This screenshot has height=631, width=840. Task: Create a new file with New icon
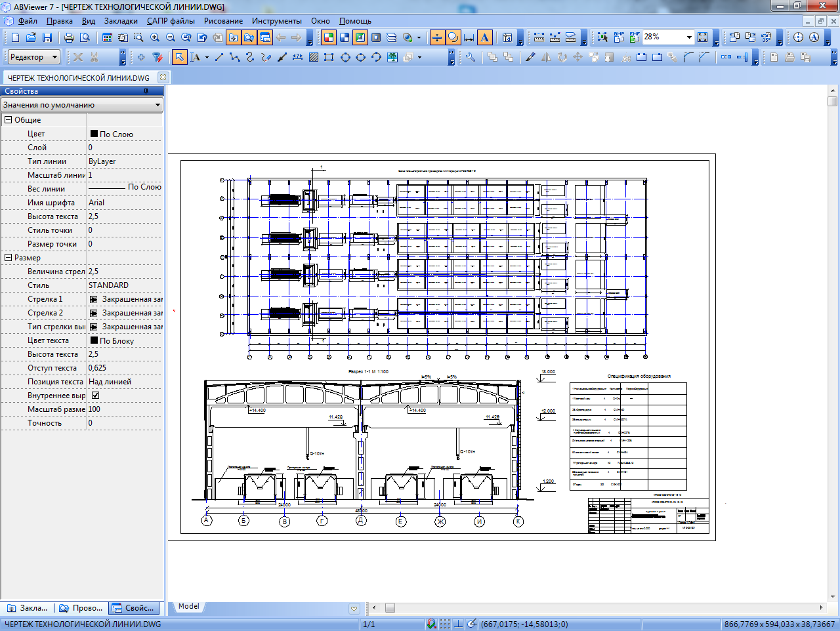coord(16,37)
